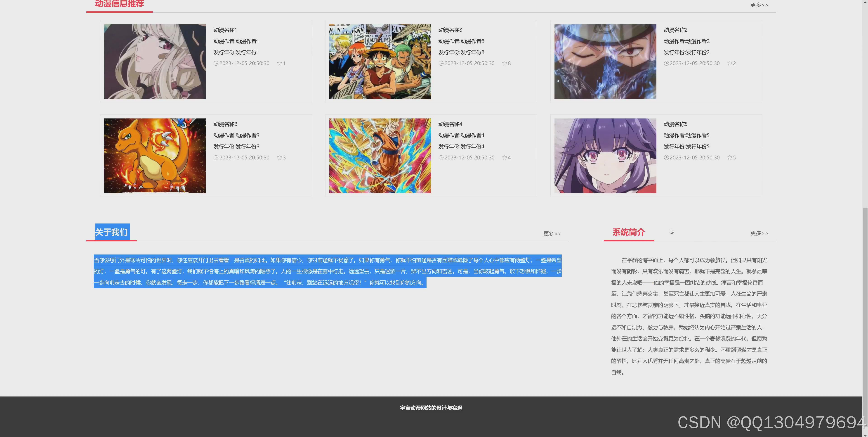The height and width of the screenshot is (437, 868).
Task: Click star icon on 动漫名称5 card
Action: pos(729,157)
